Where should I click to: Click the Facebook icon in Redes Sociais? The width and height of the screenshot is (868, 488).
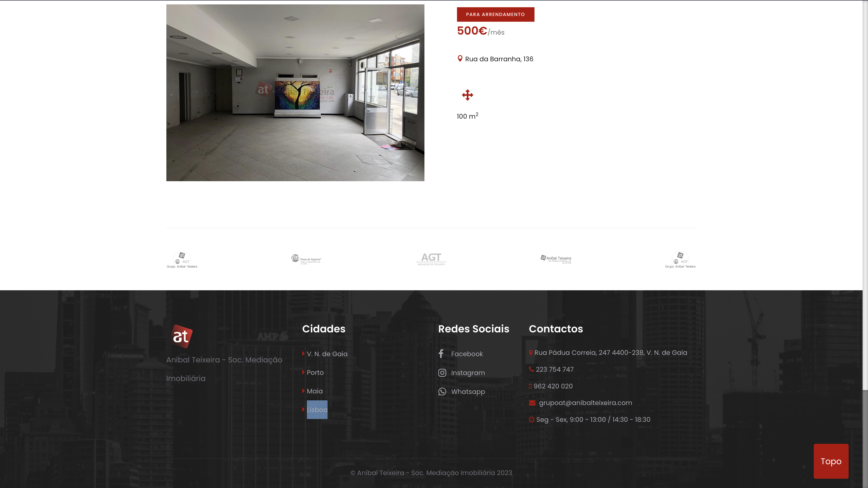tap(441, 353)
